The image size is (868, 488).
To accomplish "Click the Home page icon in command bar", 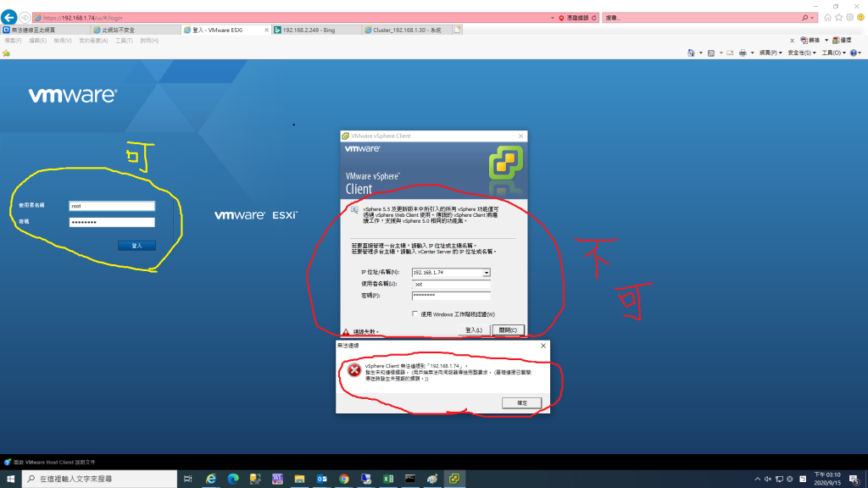I will point(691,53).
